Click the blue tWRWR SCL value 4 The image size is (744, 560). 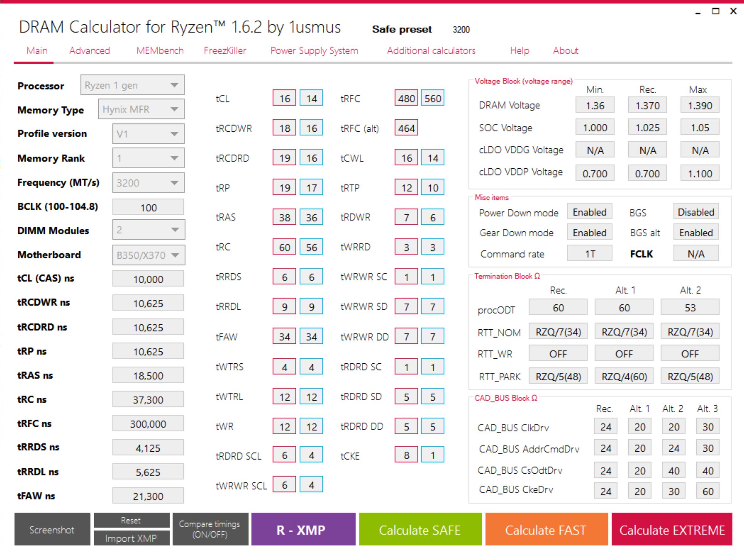coord(311,484)
